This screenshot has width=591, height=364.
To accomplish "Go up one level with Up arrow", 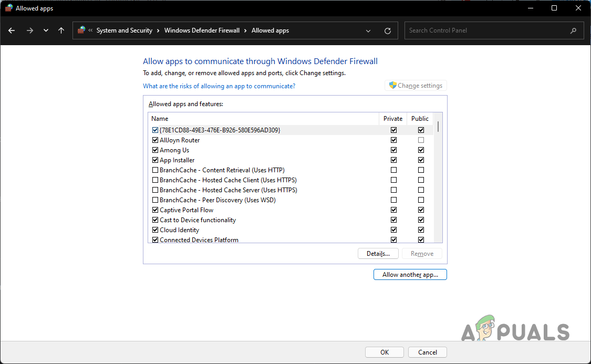I will [61, 30].
